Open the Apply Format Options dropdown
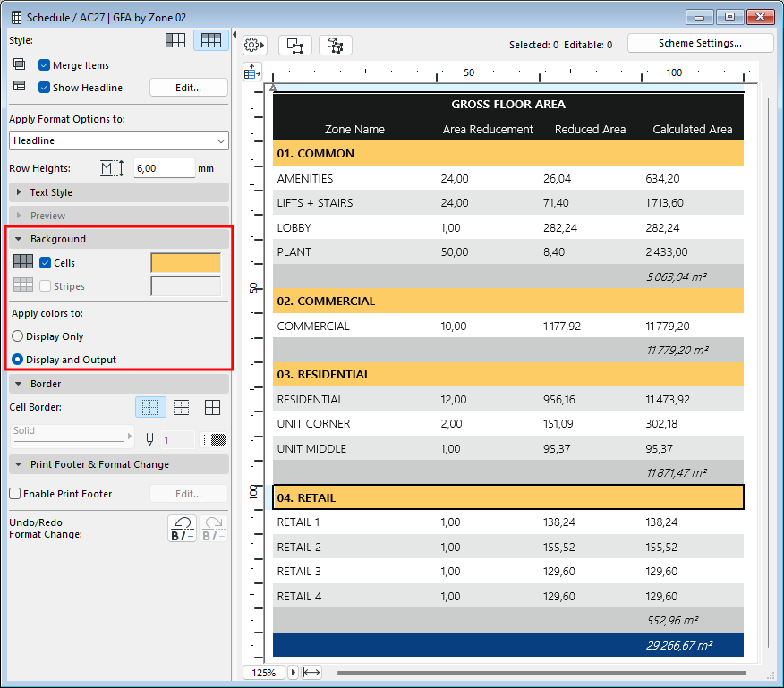The image size is (784, 688). coord(119,140)
